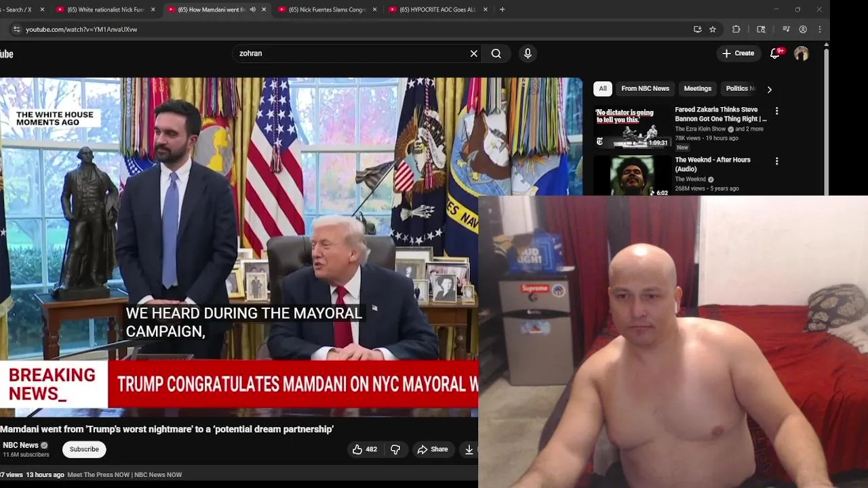Screen dimensions: 868x488
Task: Open site information icon in address bar
Action: click(17, 29)
